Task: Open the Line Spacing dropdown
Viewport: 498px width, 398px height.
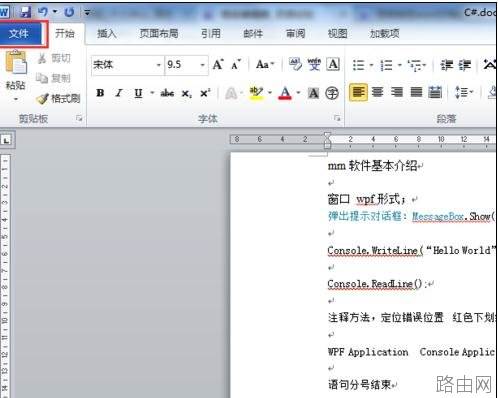Action: [x=464, y=92]
